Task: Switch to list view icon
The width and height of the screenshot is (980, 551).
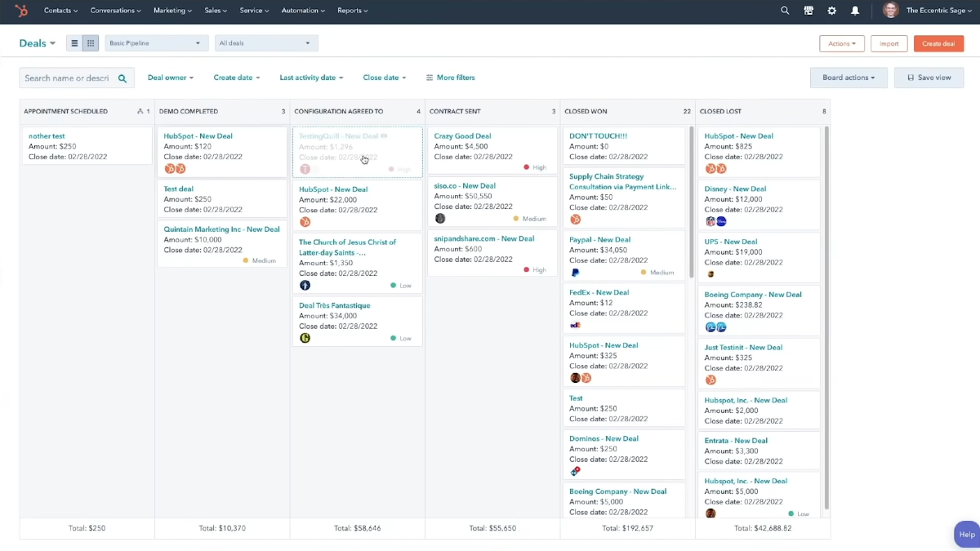Action: point(74,43)
